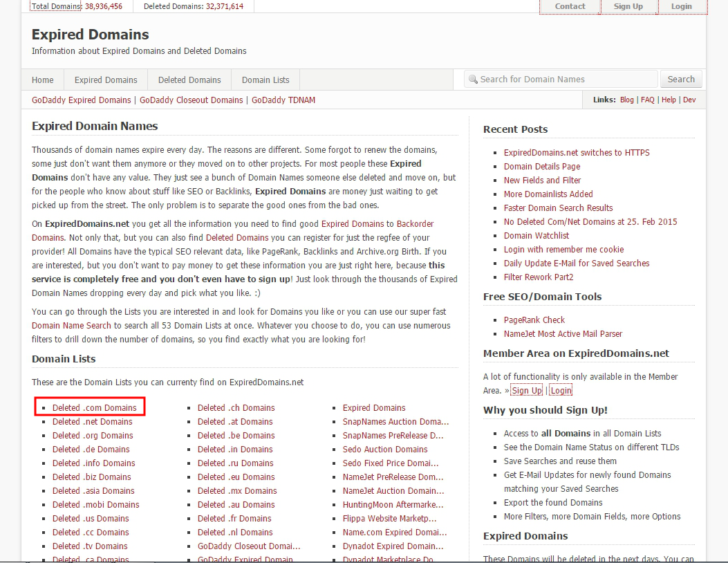This screenshot has height=563, width=728.
Task: Open the Deleted .ru Domains list
Action: click(235, 463)
